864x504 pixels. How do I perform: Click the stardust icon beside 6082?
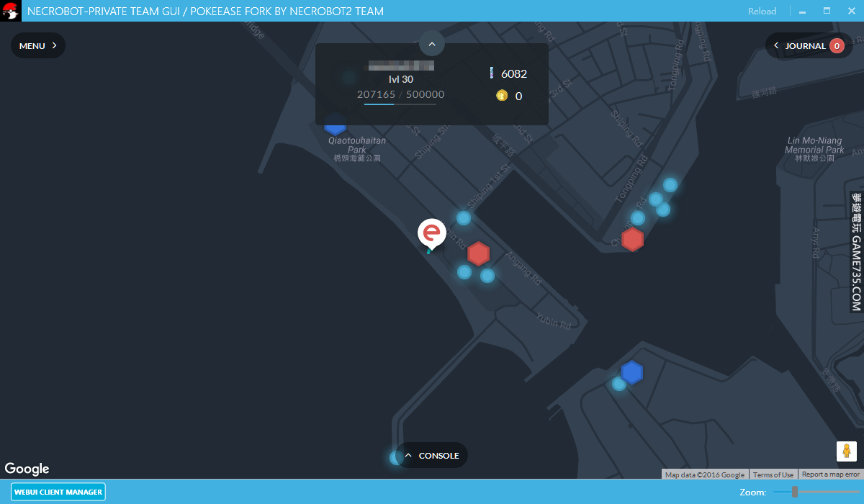[x=492, y=73]
